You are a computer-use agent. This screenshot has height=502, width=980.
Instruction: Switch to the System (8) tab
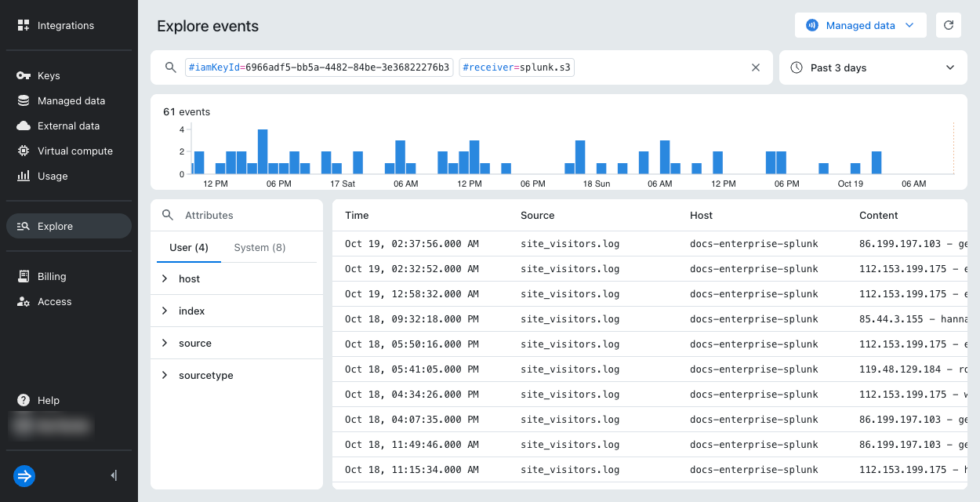pyautogui.click(x=260, y=247)
